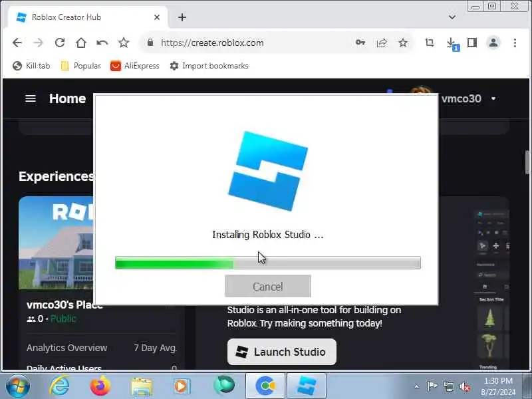Go back to previous page
The image size is (532, 399).
[x=17, y=43]
